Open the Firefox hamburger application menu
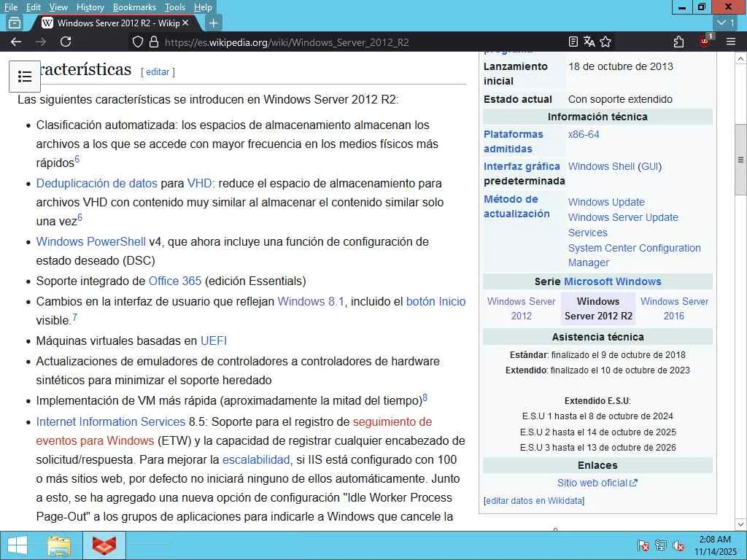 point(731,42)
